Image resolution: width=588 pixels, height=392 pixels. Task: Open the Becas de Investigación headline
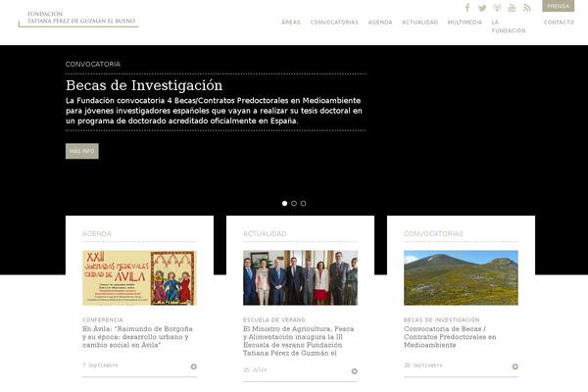pos(144,85)
